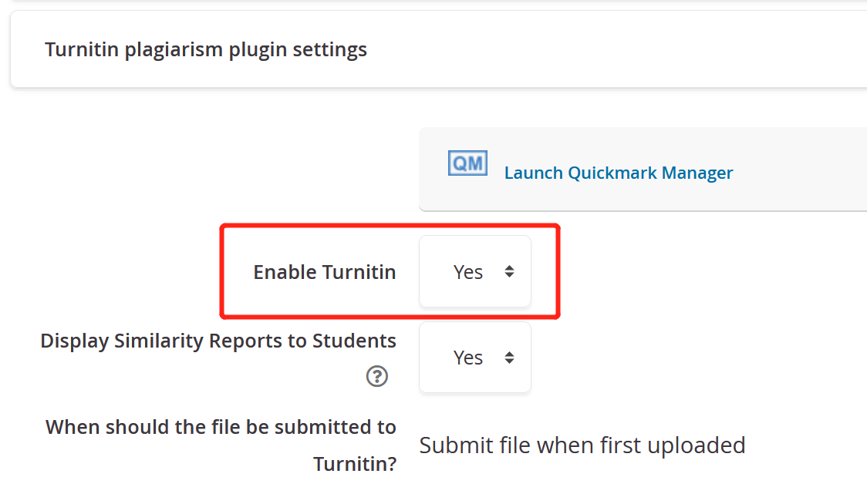Click the word Quickmark in the manager link
Viewport: 867px width, 504px height.
click(x=612, y=173)
